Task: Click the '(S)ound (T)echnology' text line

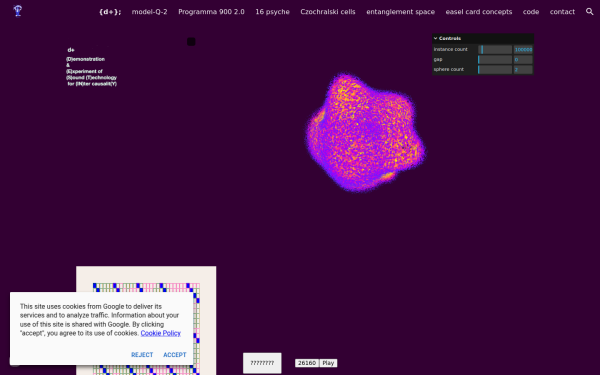Action: tap(91, 77)
